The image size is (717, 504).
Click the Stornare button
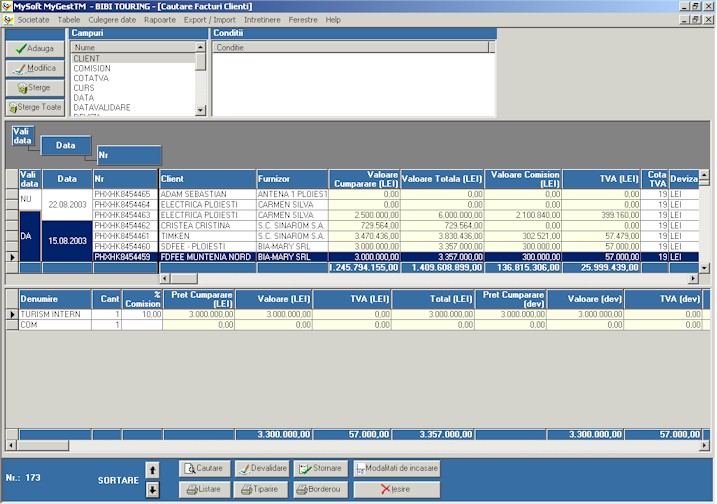pos(320,468)
